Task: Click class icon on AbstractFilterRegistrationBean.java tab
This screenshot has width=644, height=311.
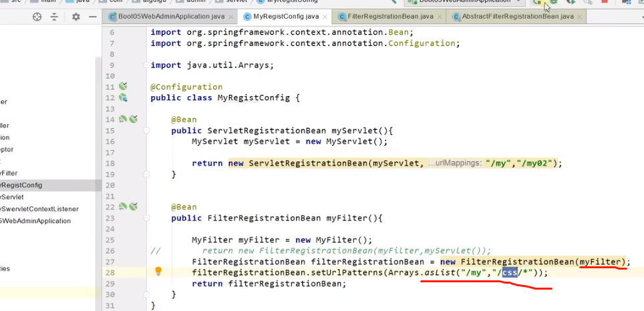Action: (456, 17)
